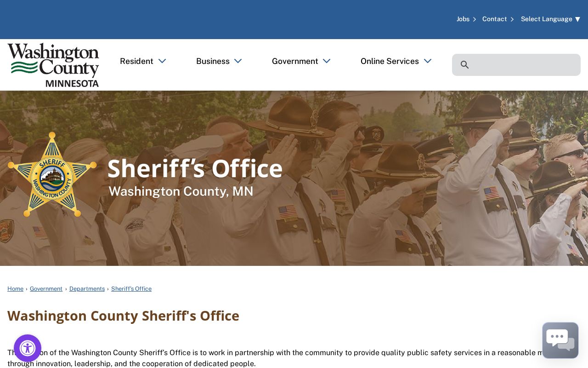
Task: Open the Select Language dropdown
Action: (x=550, y=19)
